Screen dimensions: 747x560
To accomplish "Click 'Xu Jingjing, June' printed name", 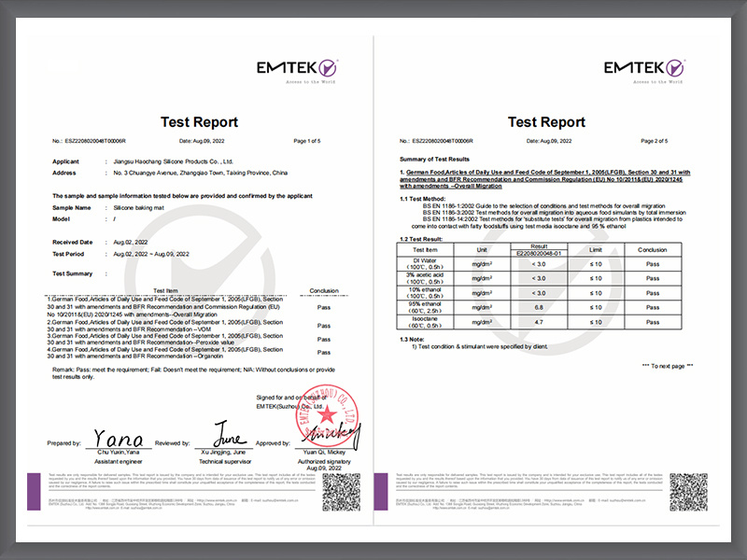I will tap(223, 452).
